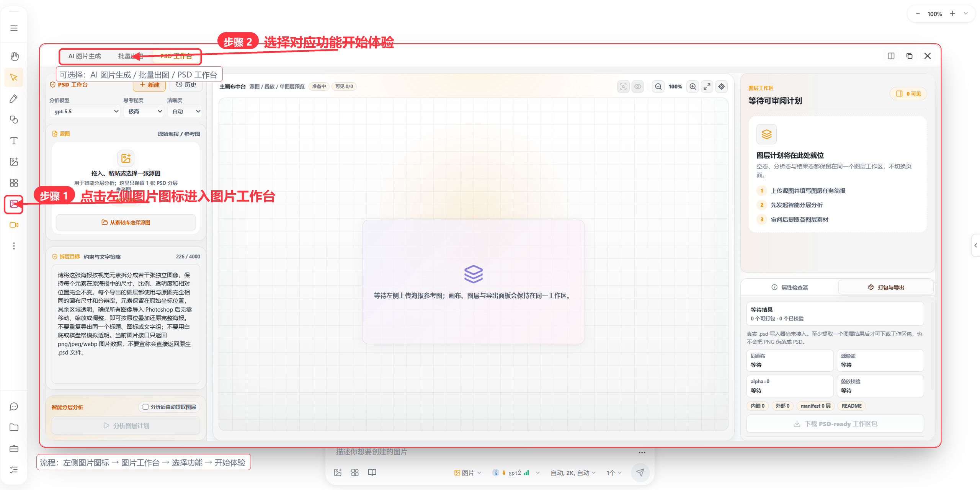The image size is (980, 490).
Task: Select the Shapes tool
Action: [x=14, y=120]
